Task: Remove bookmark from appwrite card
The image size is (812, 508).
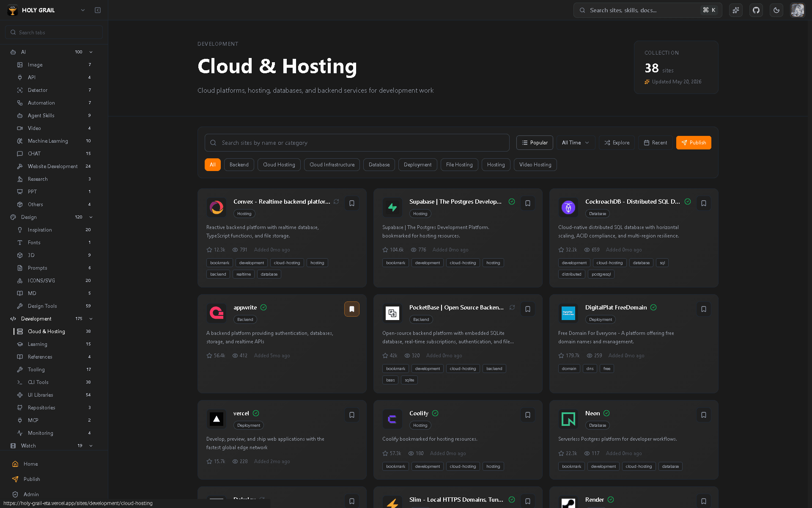Action: coord(352,309)
